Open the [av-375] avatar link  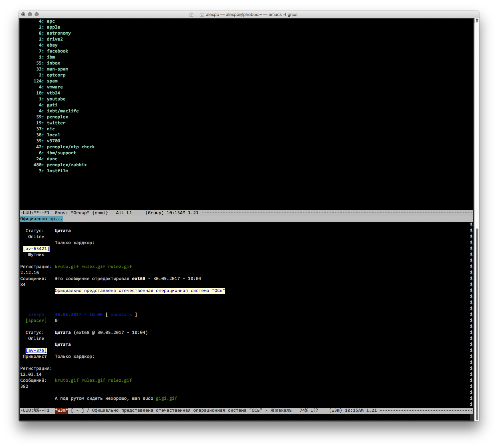(36, 351)
